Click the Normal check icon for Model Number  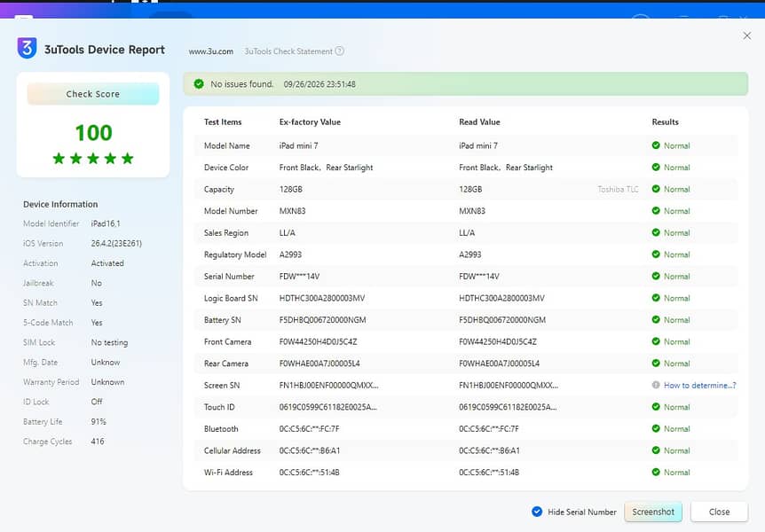(x=656, y=211)
